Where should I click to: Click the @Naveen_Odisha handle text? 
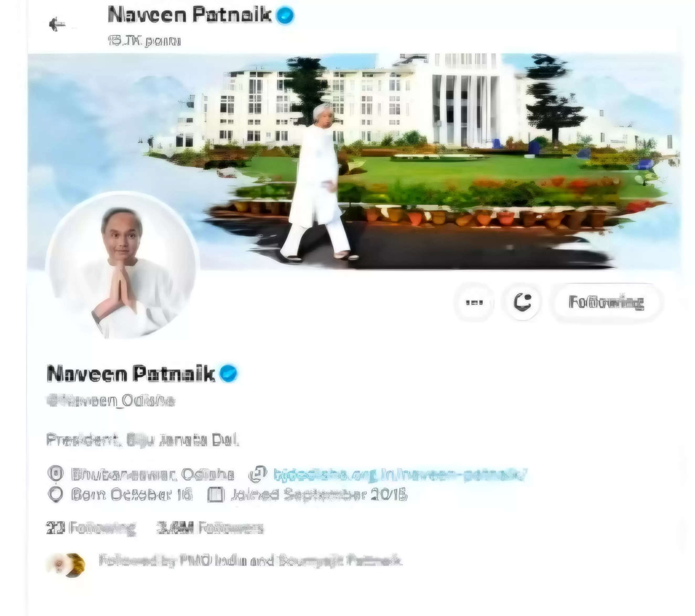pos(111,401)
